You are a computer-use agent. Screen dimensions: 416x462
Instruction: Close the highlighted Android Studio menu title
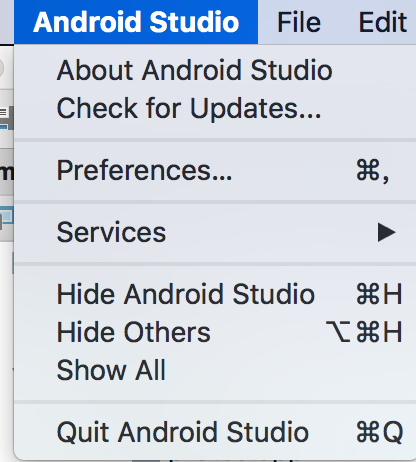coord(136,22)
